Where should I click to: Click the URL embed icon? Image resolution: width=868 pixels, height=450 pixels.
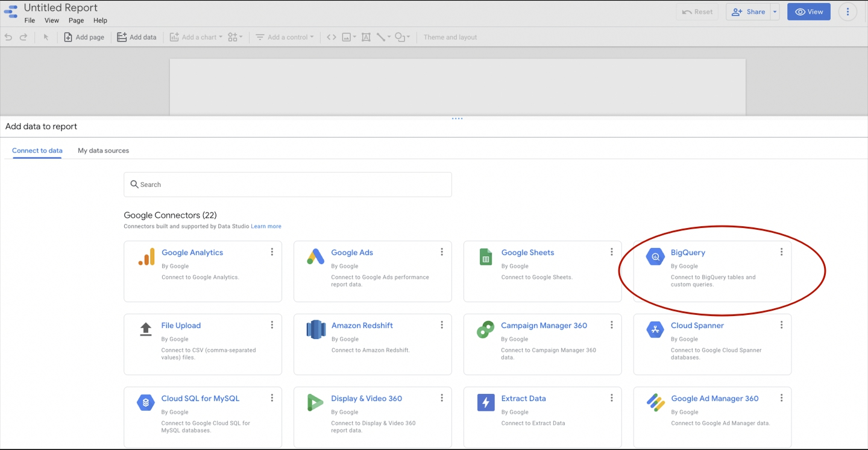pyautogui.click(x=332, y=37)
